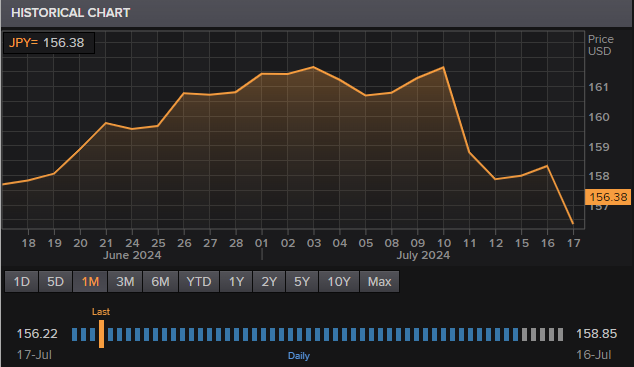Click the 16-Jul high date label

(x=594, y=355)
